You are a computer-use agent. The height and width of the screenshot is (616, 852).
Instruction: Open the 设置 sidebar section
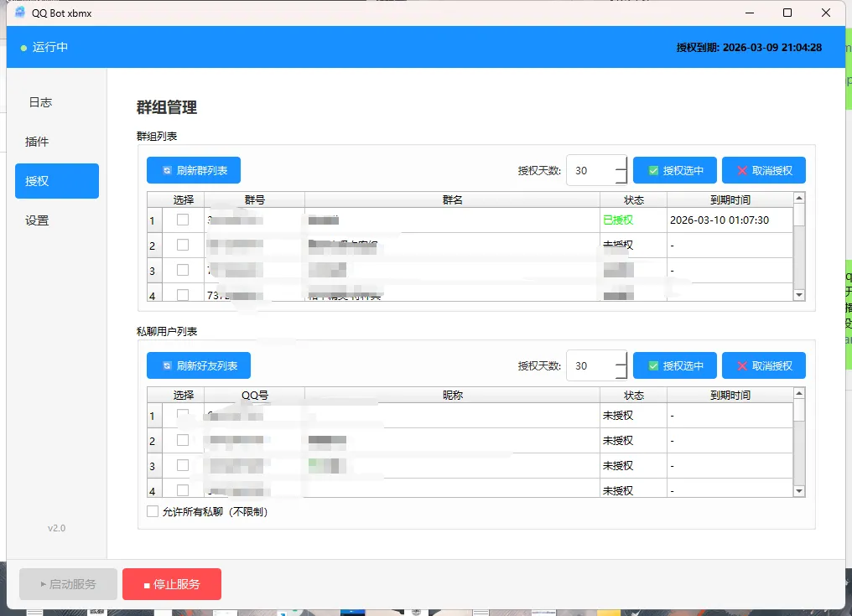pos(35,220)
